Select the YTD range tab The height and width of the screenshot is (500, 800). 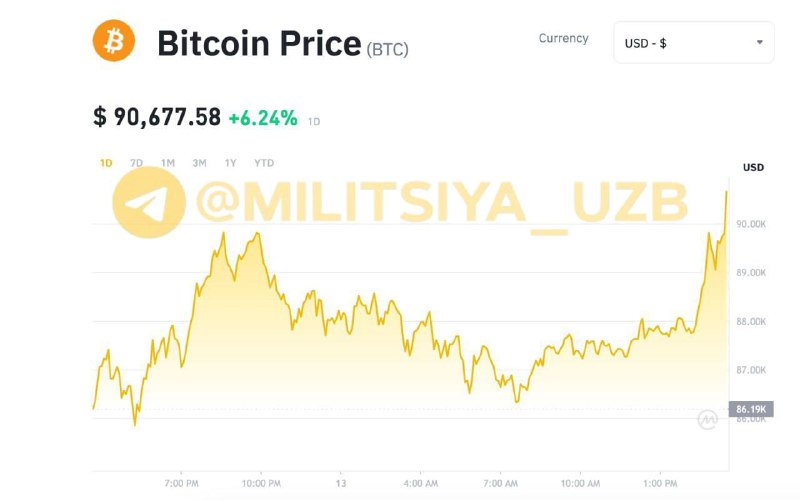[x=264, y=163]
